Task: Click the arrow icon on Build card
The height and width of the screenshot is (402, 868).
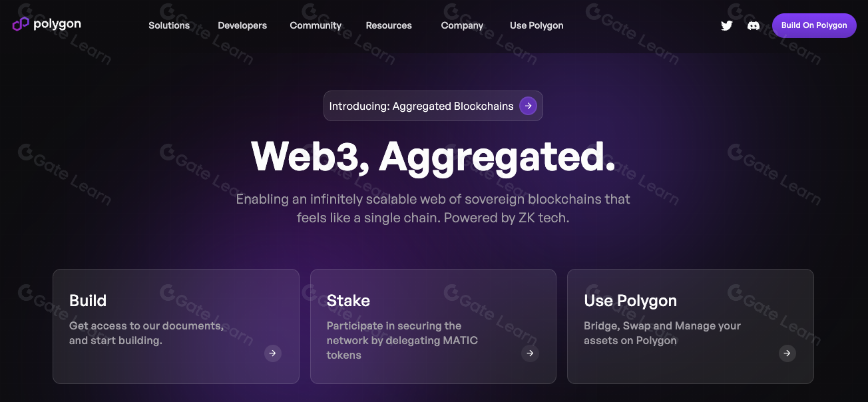Action: (273, 353)
